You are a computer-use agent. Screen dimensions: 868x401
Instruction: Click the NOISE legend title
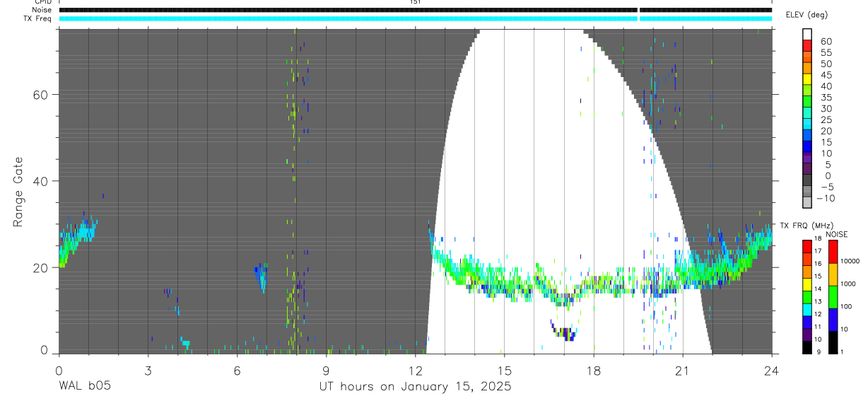tap(837, 234)
